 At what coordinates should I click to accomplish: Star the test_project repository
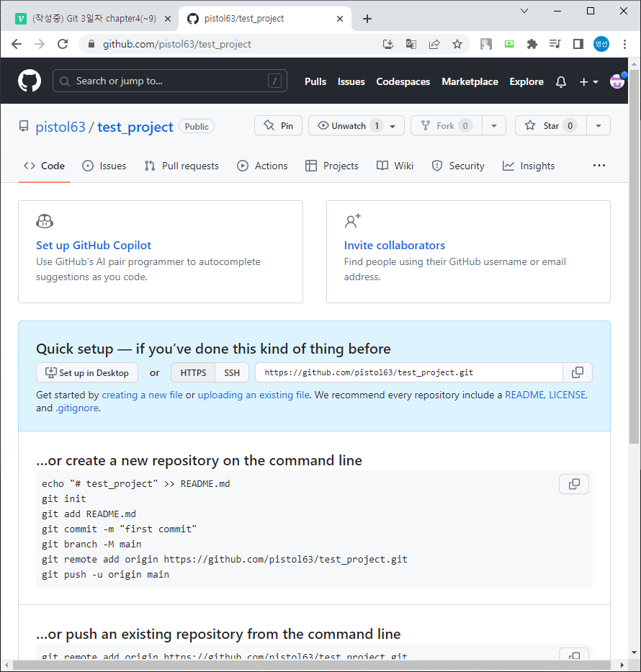coord(551,125)
